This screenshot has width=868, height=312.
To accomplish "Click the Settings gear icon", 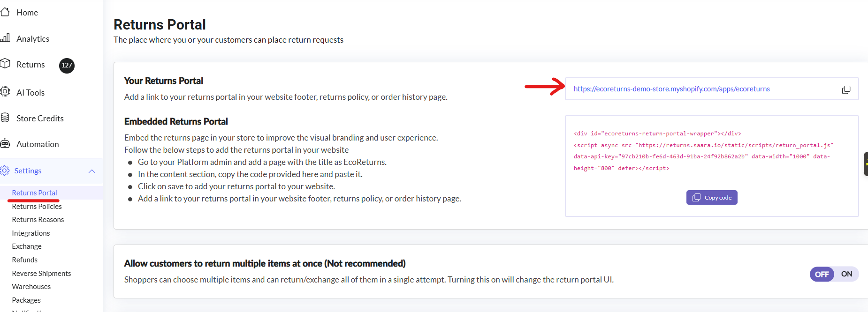I will tap(5, 171).
